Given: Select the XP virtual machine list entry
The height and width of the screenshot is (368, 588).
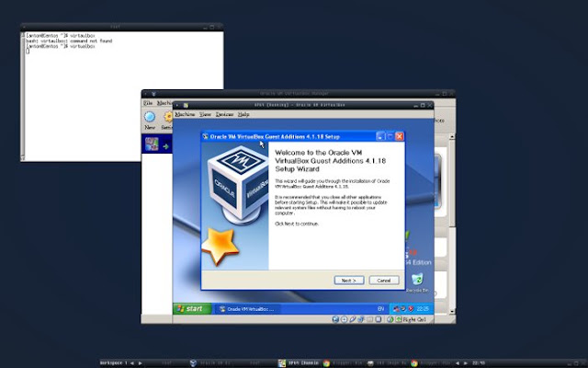Looking at the screenshot, I should pos(157,144).
